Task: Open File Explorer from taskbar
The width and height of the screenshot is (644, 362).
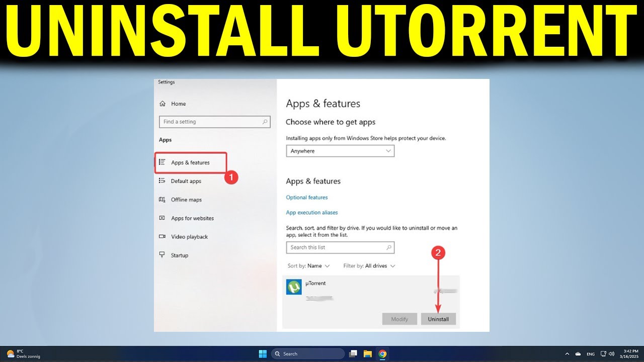Action: [x=368, y=354]
